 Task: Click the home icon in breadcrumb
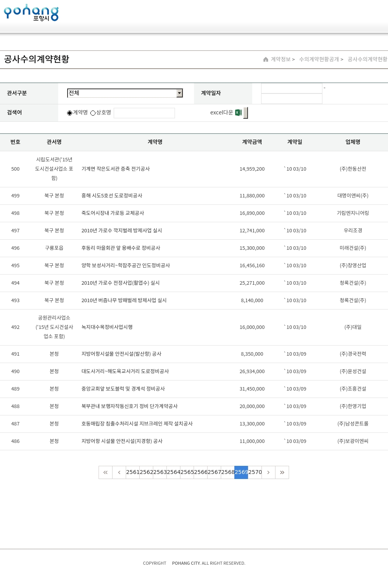(x=266, y=59)
